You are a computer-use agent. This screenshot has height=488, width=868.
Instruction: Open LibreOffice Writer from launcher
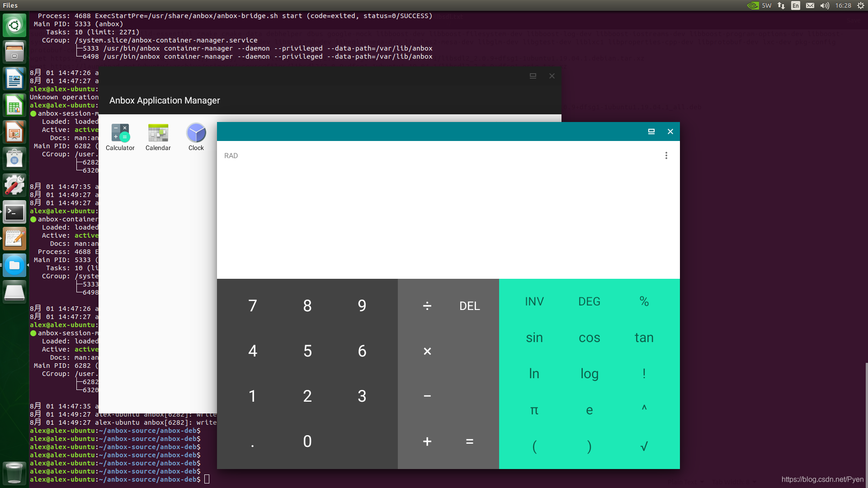(14, 79)
